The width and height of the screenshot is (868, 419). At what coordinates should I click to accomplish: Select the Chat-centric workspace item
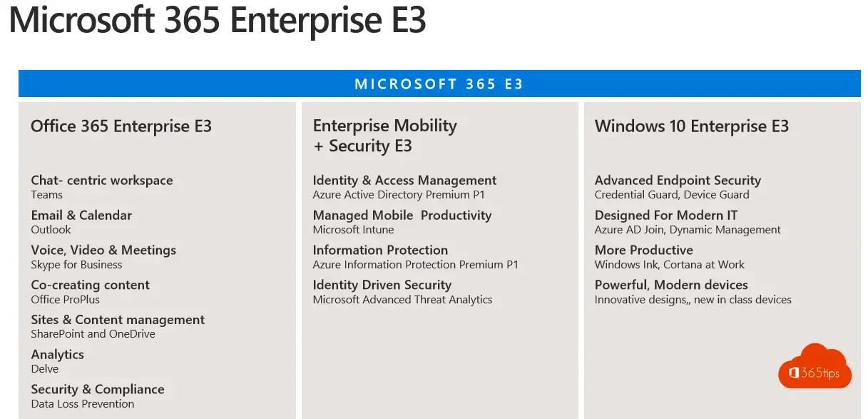[102, 187]
